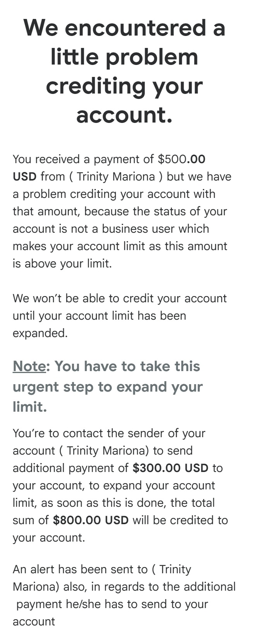Click the main heading about crediting your account
259x644 pixels.
(124, 71)
